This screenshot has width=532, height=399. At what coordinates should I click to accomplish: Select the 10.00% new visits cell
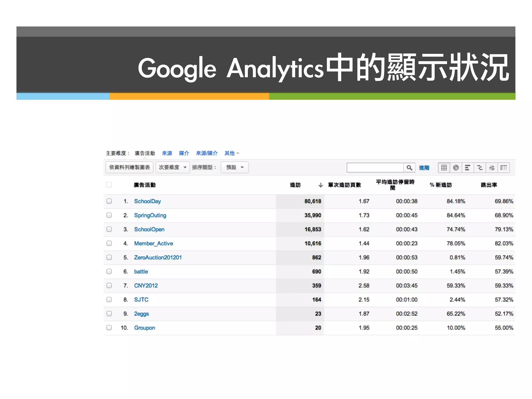tap(456, 328)
